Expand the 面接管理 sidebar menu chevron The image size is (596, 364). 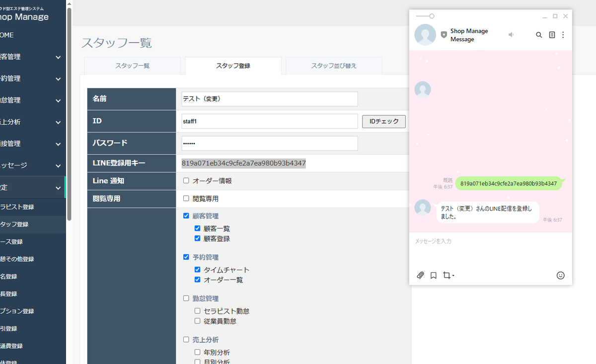click(58, 144)
